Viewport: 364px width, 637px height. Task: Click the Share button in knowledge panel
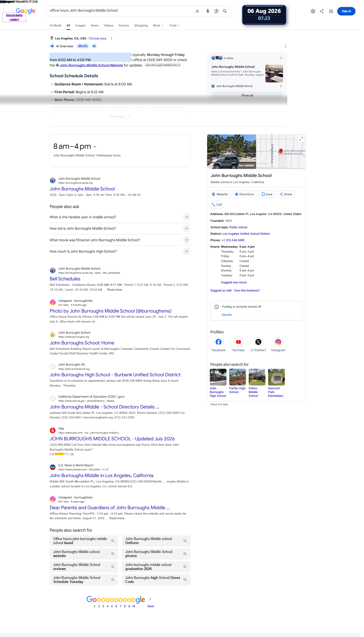286,194
